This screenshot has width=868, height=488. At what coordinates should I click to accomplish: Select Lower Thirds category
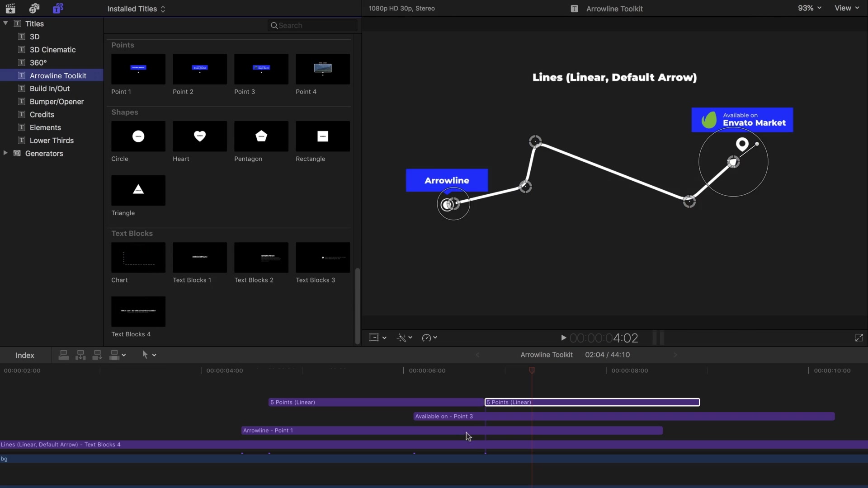point(52,141)
